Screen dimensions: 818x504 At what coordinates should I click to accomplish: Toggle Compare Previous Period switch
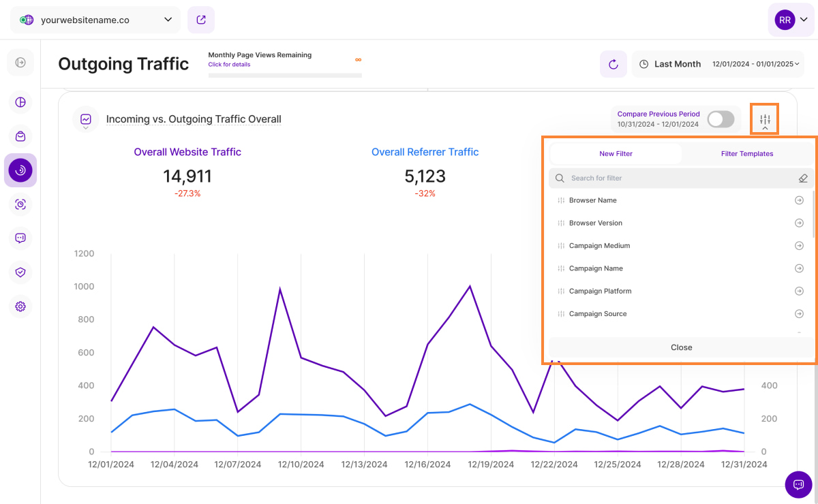(x=721, y=120)
